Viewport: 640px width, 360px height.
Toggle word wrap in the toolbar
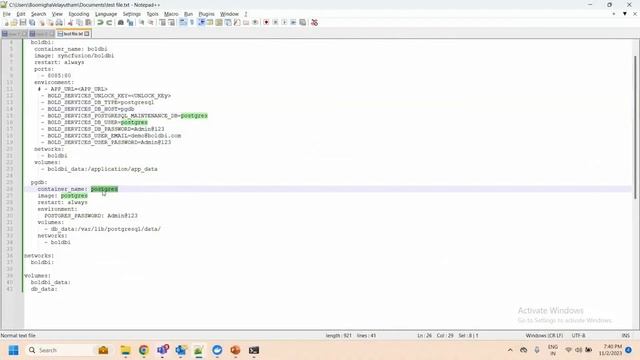pyautogui.click(x=183, y=22)
